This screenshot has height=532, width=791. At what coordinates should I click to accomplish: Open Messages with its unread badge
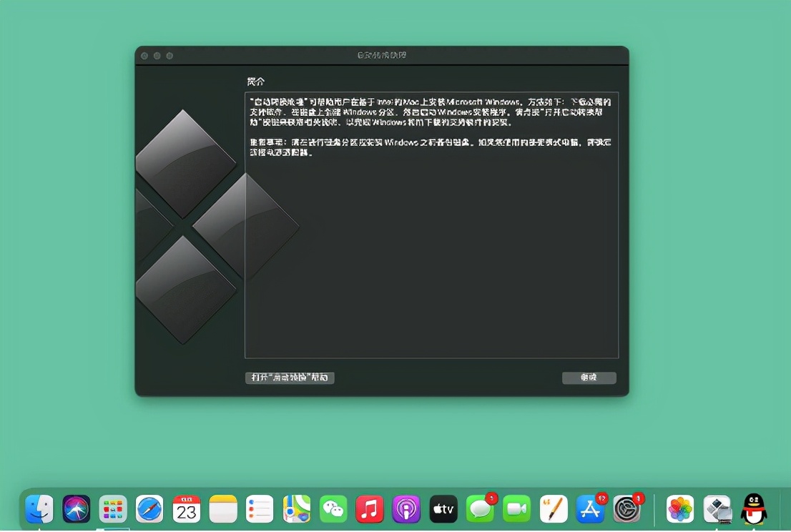[479, 508]
